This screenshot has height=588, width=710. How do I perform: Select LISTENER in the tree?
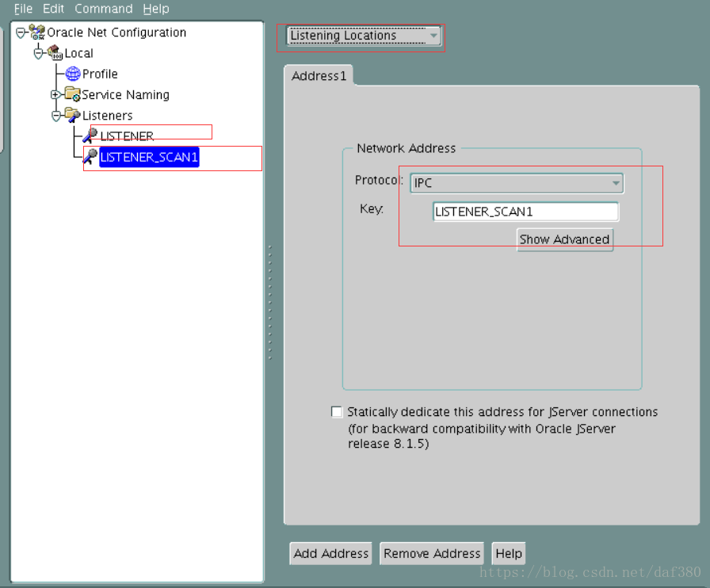point(127,136)
